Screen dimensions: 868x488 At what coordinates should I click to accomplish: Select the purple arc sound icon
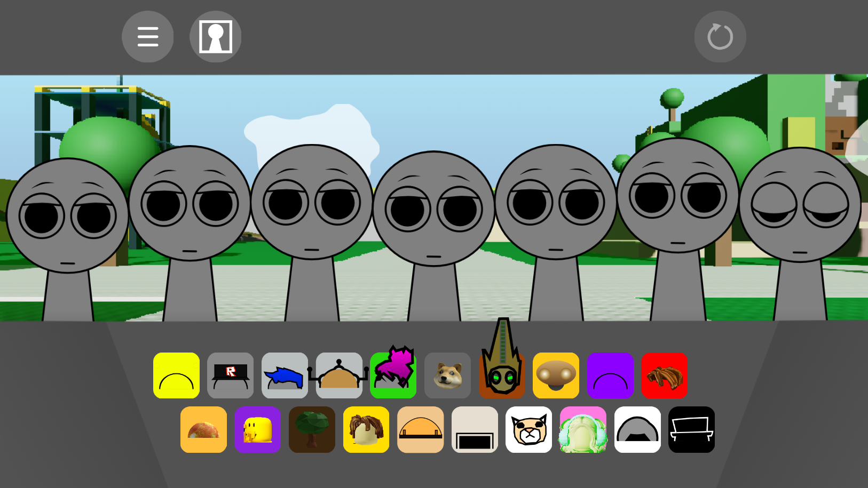tap(610, 375)
